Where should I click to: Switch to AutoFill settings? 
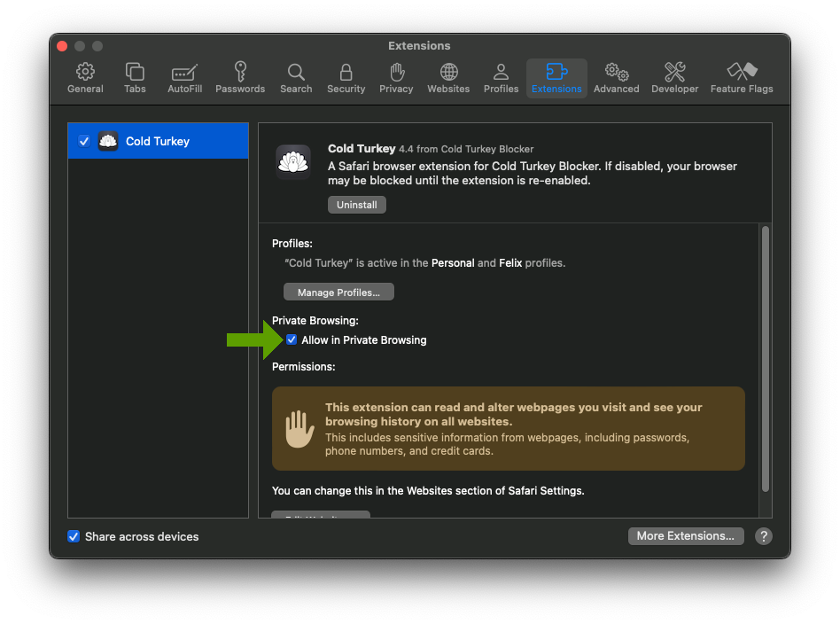click(x=184, y=78)
